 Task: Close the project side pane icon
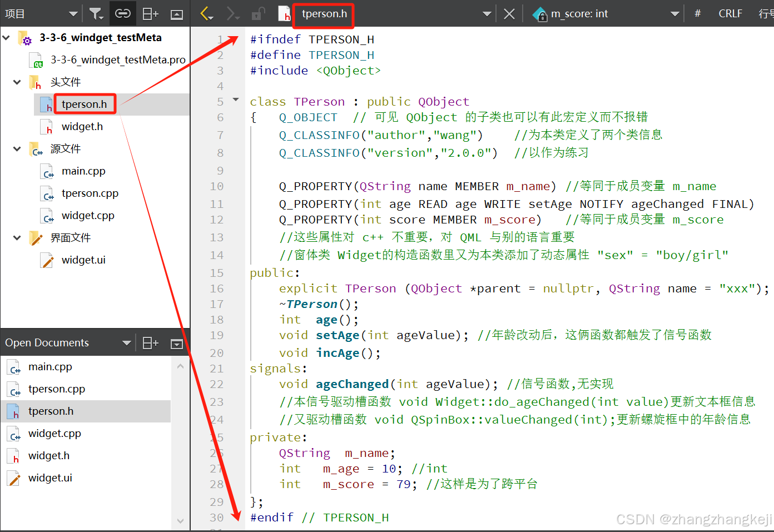(x=177, y=14)
